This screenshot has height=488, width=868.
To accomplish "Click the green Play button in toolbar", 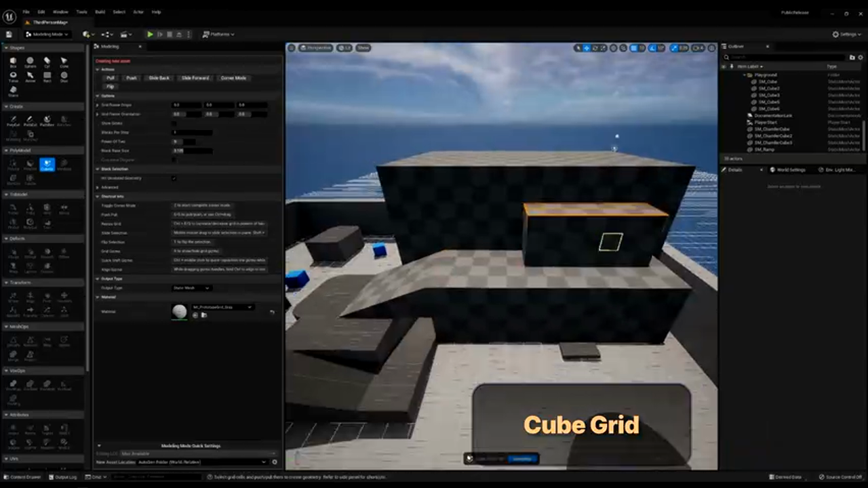I will [x=150, y=34].
